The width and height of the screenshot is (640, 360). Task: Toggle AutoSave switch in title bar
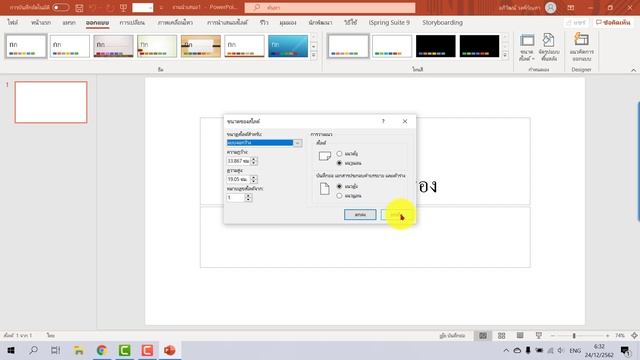coord(60,8)
